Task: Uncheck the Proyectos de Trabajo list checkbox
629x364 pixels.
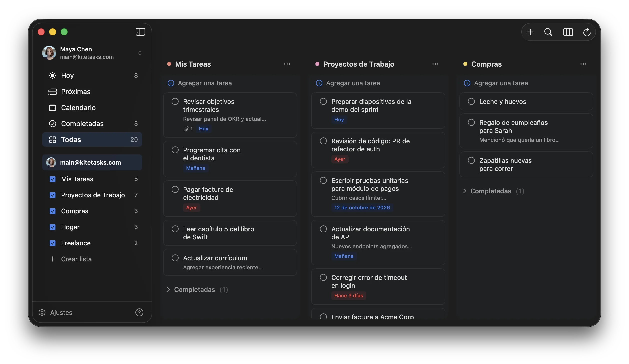Action: [52, 195]
